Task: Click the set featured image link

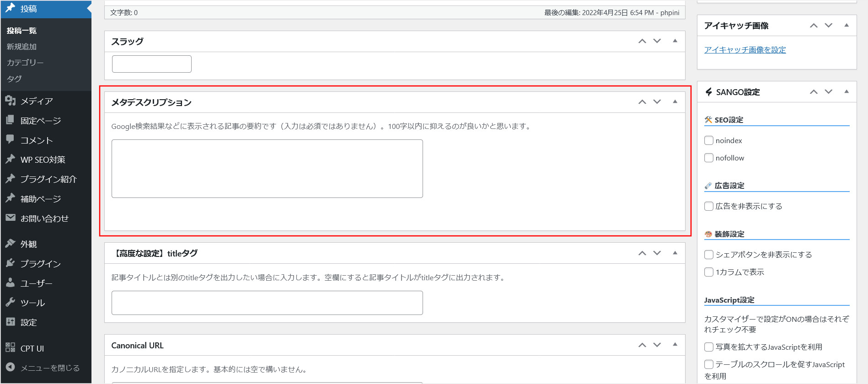Action: (745, 50)
